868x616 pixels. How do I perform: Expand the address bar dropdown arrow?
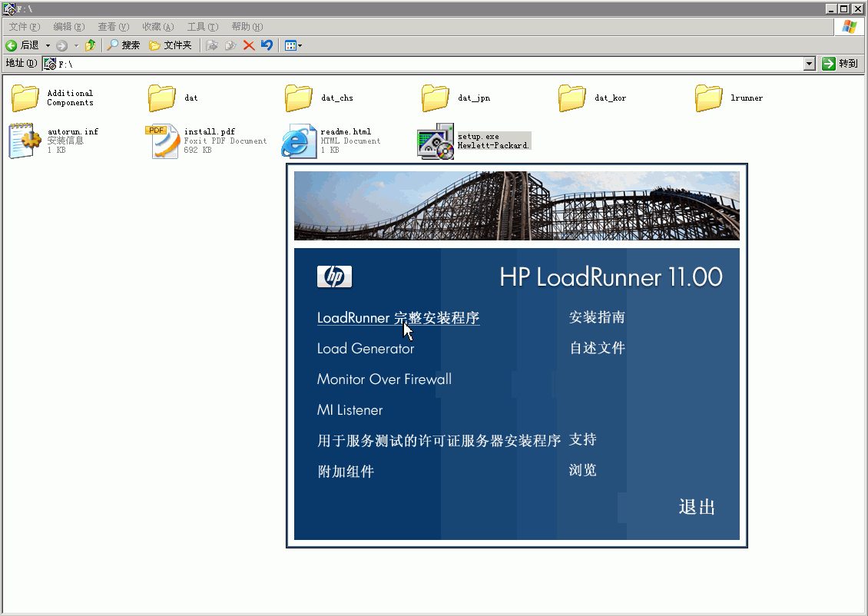pyautogui.click(x=810, y=64)
